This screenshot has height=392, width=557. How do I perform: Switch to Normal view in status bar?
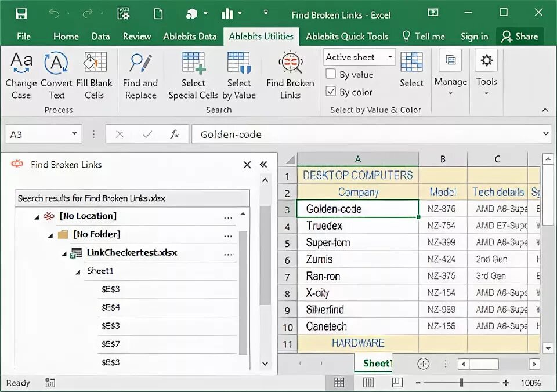coord(339,382)
